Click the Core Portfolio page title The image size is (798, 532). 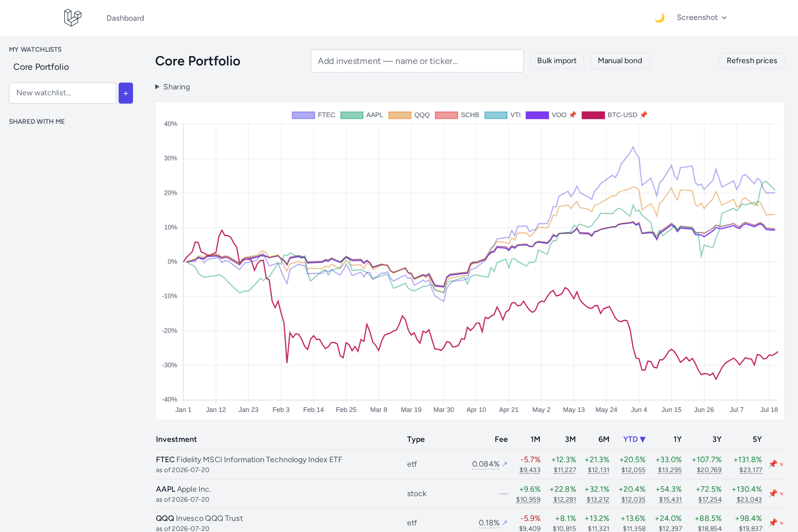(x=198, y=61)
